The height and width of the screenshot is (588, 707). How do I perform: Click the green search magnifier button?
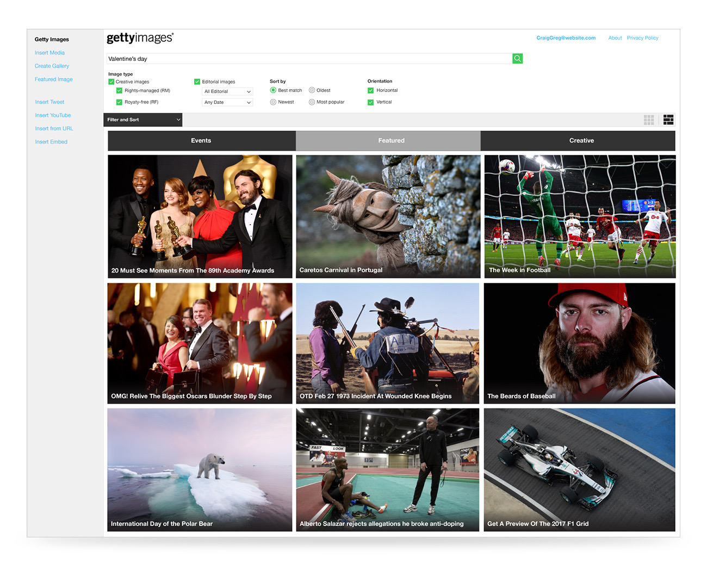tap(517, 58)
